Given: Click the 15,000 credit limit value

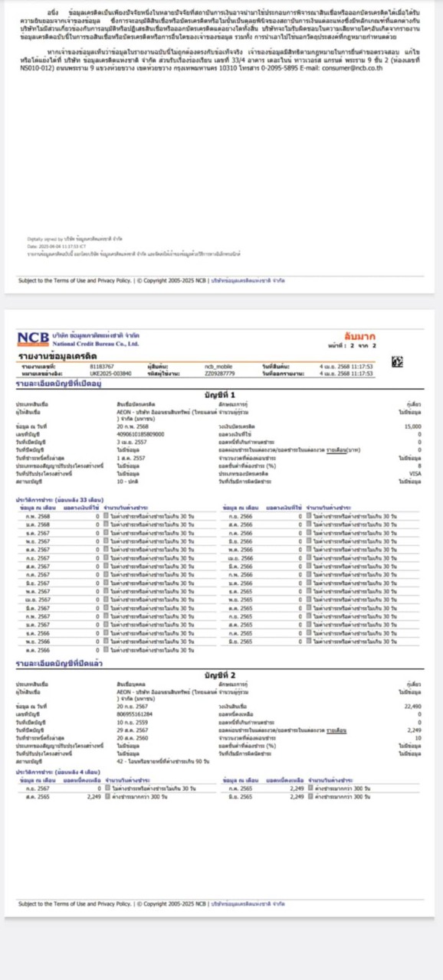Looking at the screenshot, I should click(413, 426).
